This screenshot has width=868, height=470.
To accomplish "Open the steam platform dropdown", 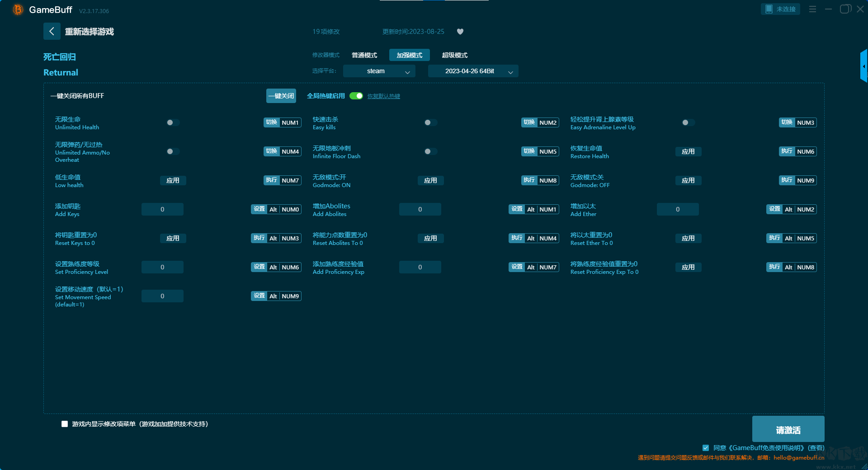I will click(x=379, y=71).
